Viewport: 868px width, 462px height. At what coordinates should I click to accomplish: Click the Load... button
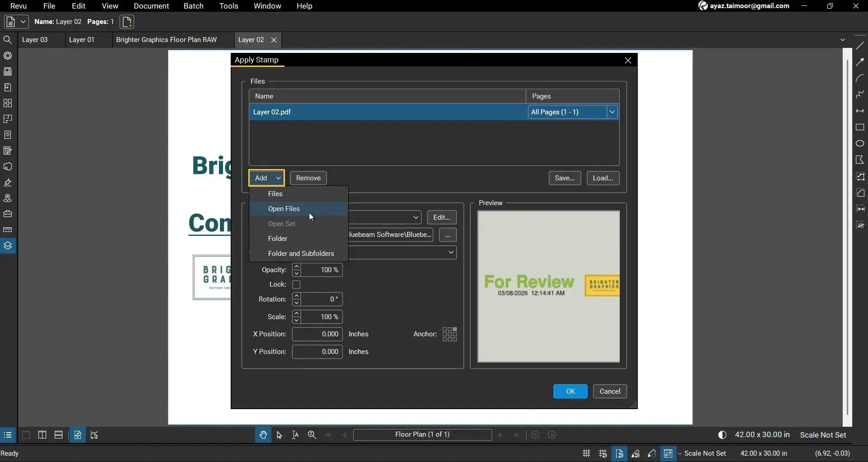click(603, 178)
